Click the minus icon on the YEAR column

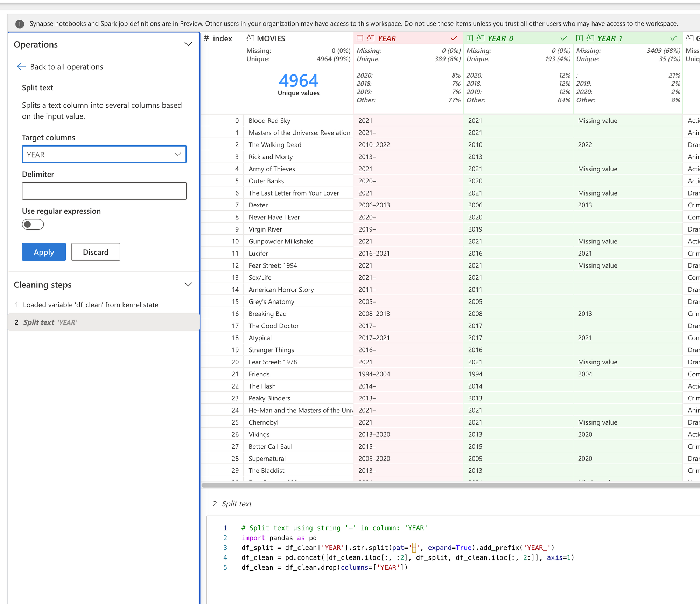point(360,38)
